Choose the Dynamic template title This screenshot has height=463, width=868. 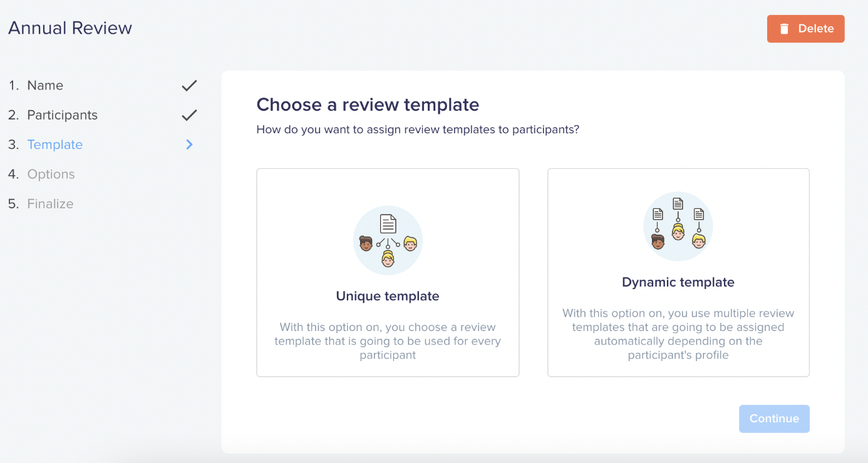click(x=678, y=282)
